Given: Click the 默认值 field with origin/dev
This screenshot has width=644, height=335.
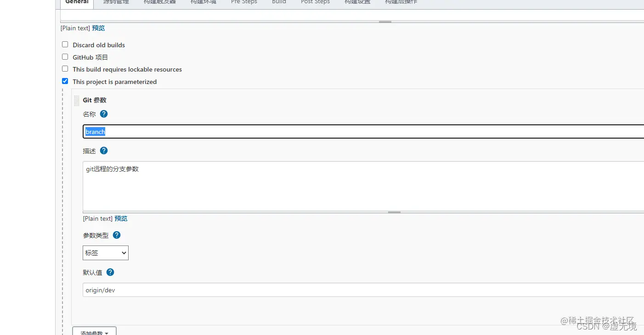Looking at the screenshot, I should point(363,290).
